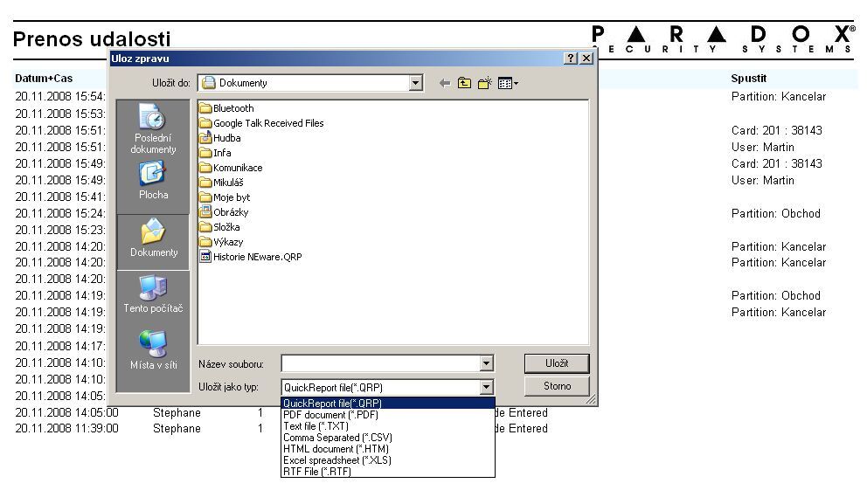Screen dimensions: 867x504
Task: Click the Up One Level folder icon
Action: click(x=465, y=83)
